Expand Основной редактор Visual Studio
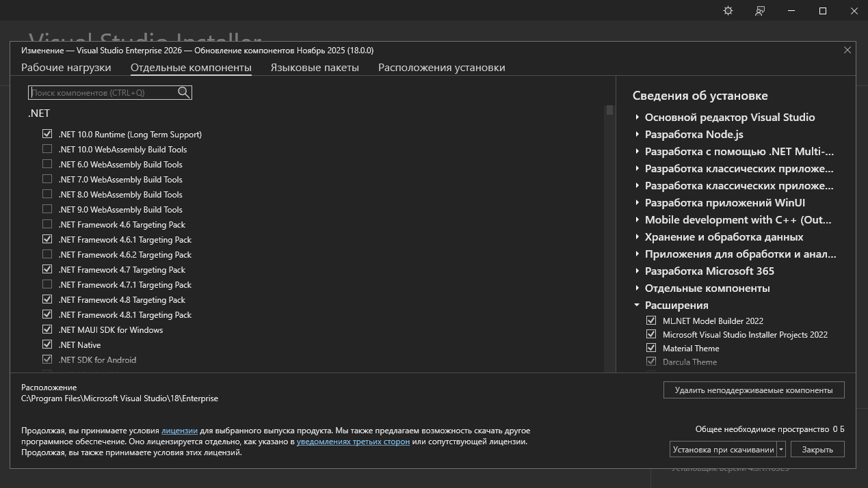Viewport: 868px width, 488px height. pyautogui.click(x=637, y=118)
